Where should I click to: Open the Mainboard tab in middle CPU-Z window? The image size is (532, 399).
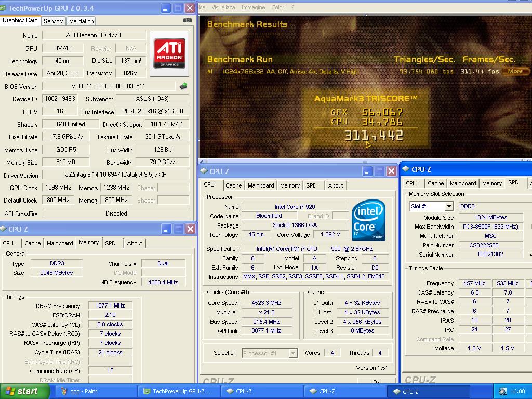[261, 185]
